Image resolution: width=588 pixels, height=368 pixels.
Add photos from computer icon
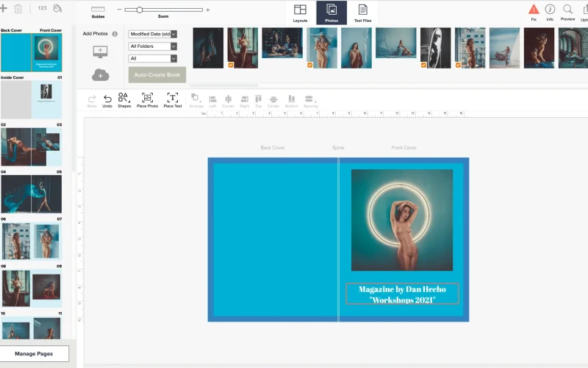tap(101, 51)
